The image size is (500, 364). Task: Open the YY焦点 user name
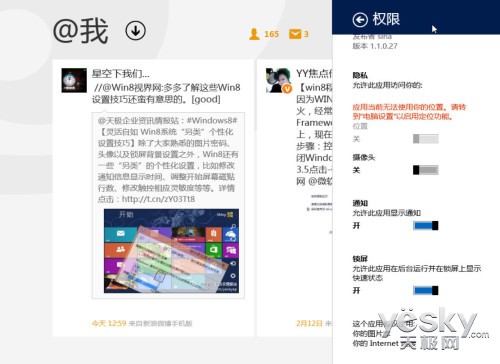click(314, 73)
